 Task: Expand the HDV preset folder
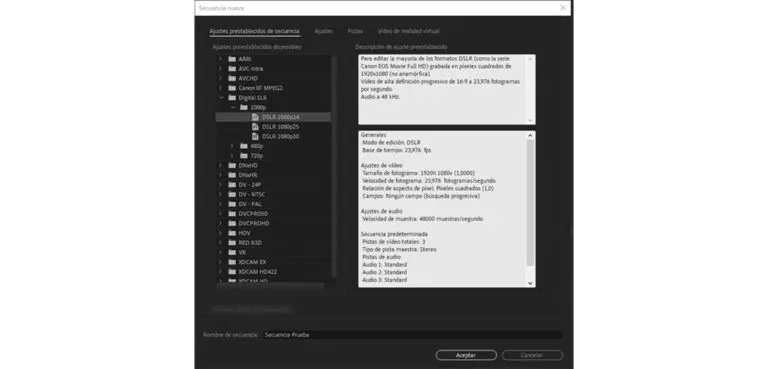tap(220, 233)
